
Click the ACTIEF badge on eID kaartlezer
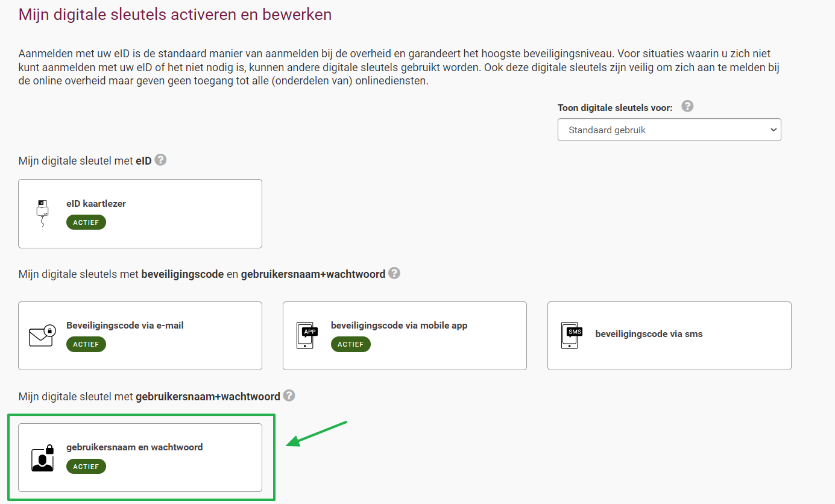(x=86, y=222)
